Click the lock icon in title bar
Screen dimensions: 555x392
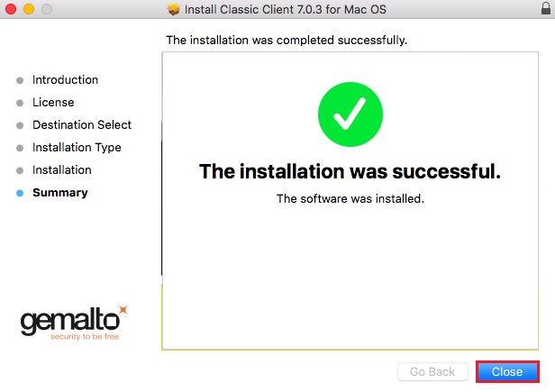pyautogui.click(x=546, y=8)
